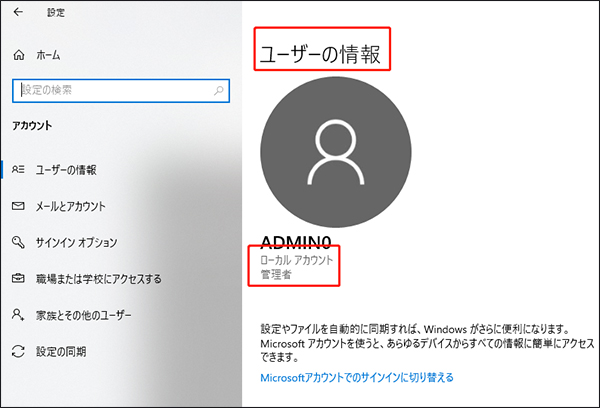Click the home icon in sidebar
Screen dimensions: 600x408
(x=19, y=55)
